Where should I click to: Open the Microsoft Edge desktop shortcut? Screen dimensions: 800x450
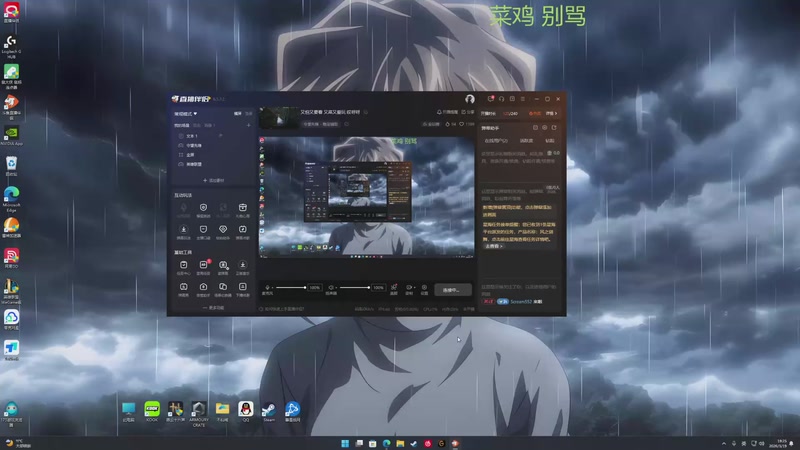tap(11, 199)
